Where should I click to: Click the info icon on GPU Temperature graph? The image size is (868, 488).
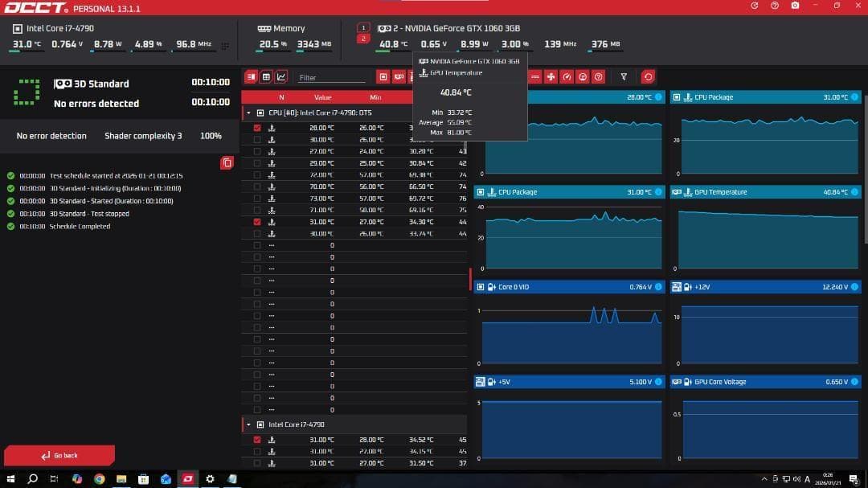coord(854,192)
